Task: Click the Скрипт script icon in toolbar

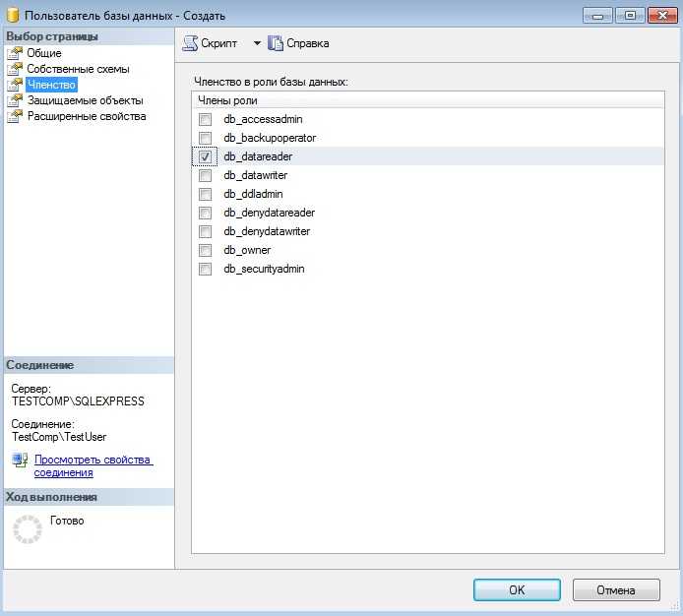Action: coord(191,43)
